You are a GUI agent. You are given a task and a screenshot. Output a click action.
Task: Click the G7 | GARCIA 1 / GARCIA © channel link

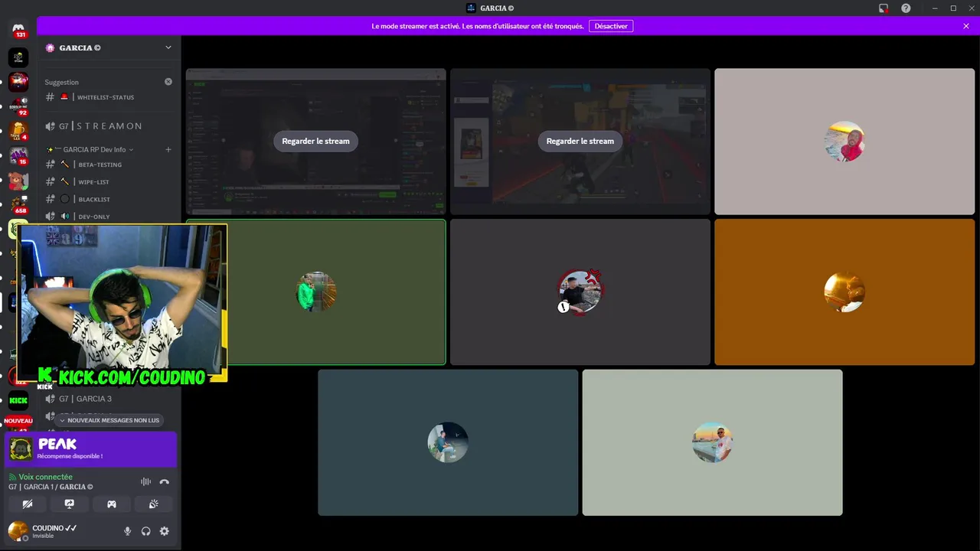(x=51, y=487)
